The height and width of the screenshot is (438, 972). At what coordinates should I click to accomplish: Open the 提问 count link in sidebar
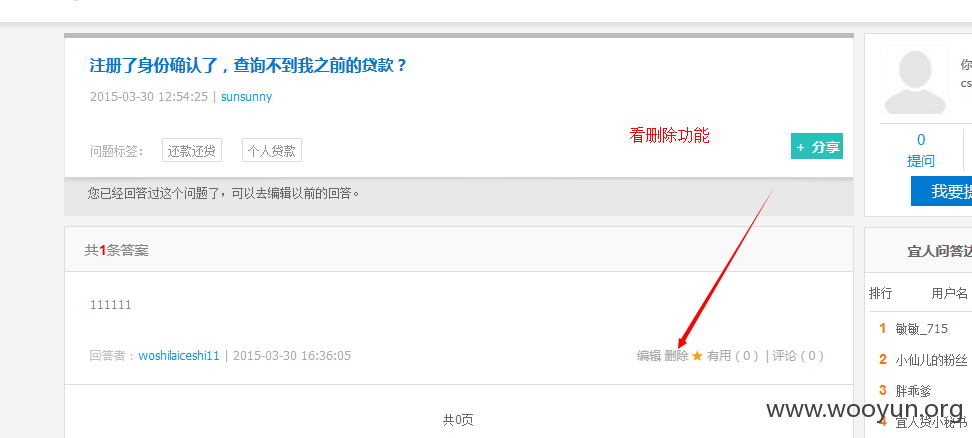pos(921,161)
